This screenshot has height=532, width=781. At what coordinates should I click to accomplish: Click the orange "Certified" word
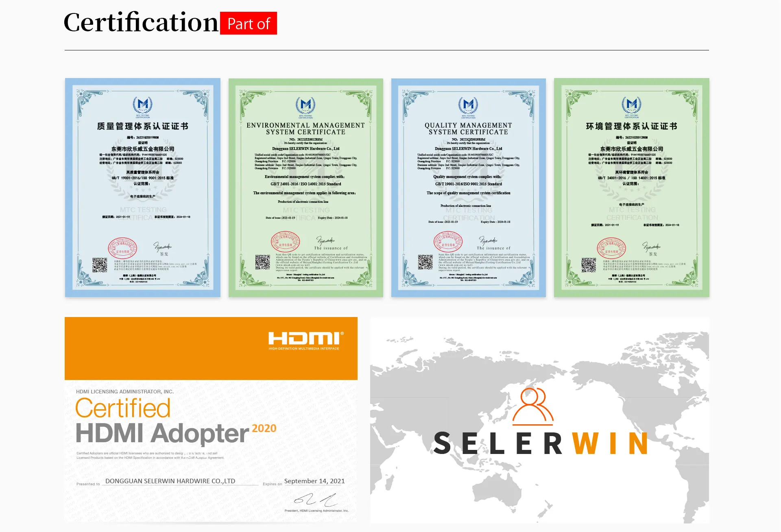pos(123,408)
